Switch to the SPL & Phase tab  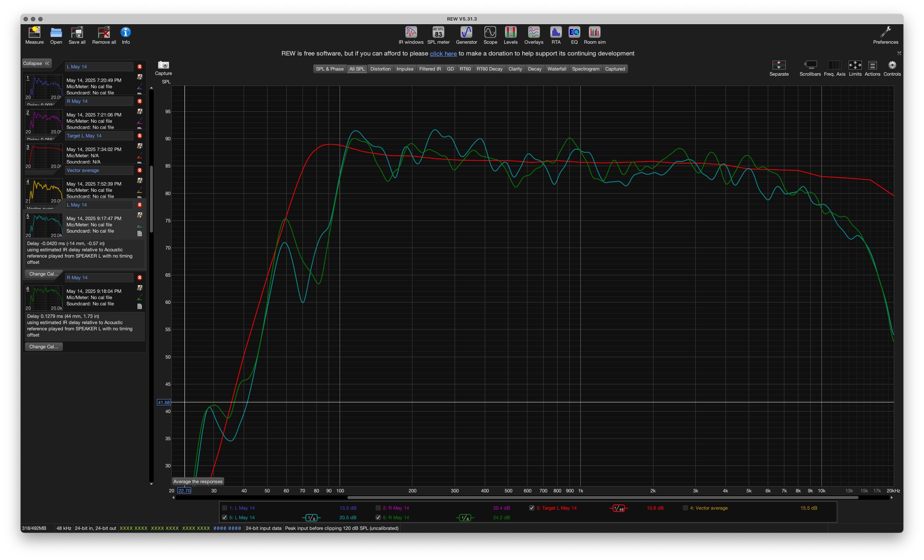[x=329, y=69]
